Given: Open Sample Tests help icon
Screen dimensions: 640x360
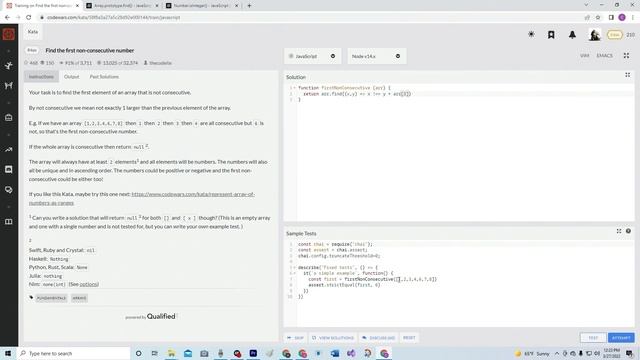Looking at the screenshot, I should (x=628, y=231).
